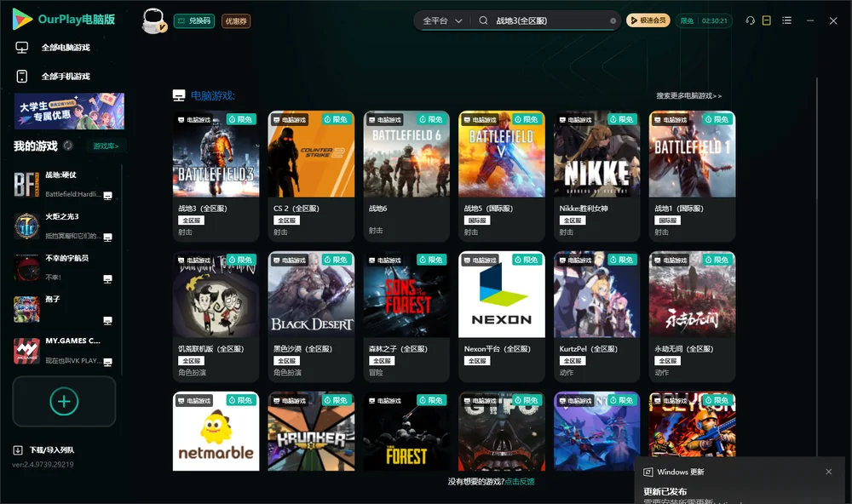Open Battlefield Hardline from My Games

[x=64, y=185]
